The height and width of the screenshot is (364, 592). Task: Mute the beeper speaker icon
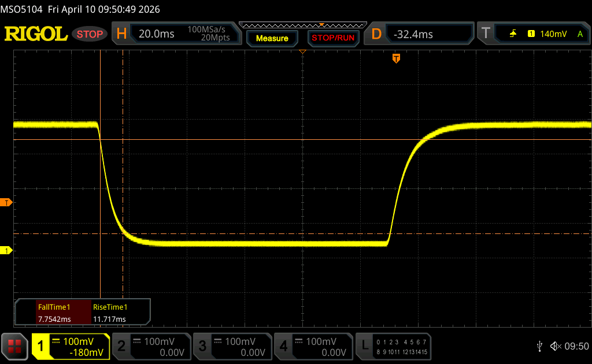pyautogui.click(x=555, y=346)
